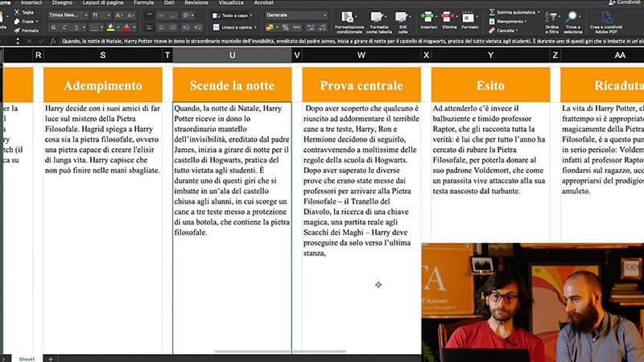Click the Elimina cells icon
Screen dimensions: 644x362
click(x=448, y=17)
